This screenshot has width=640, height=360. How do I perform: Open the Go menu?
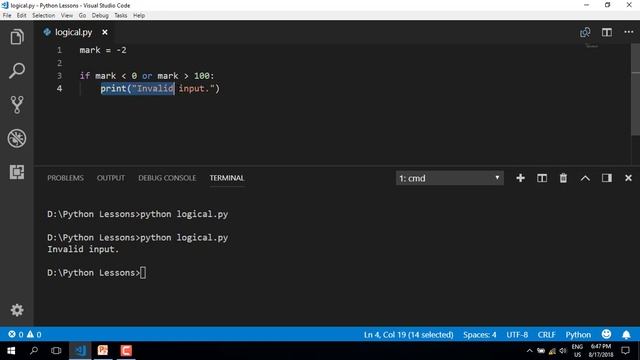pyautogui.click(x=82, y=16)
